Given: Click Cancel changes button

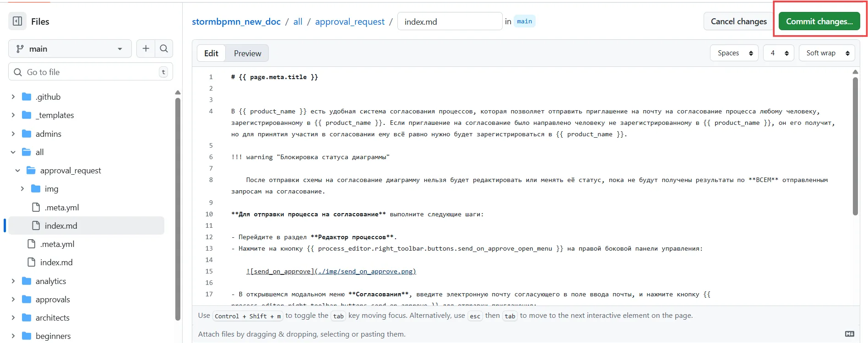Looking at the screenshot, I should point(738,21).
